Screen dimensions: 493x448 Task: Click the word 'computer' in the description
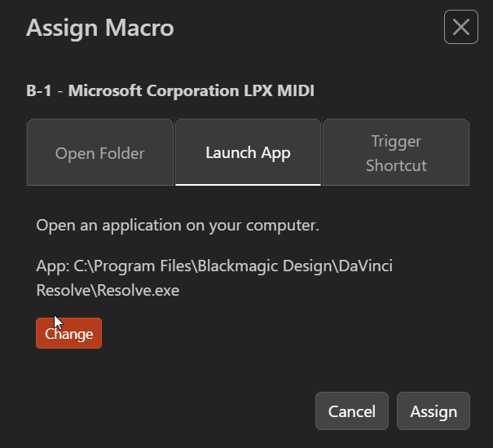pos(279,225)
